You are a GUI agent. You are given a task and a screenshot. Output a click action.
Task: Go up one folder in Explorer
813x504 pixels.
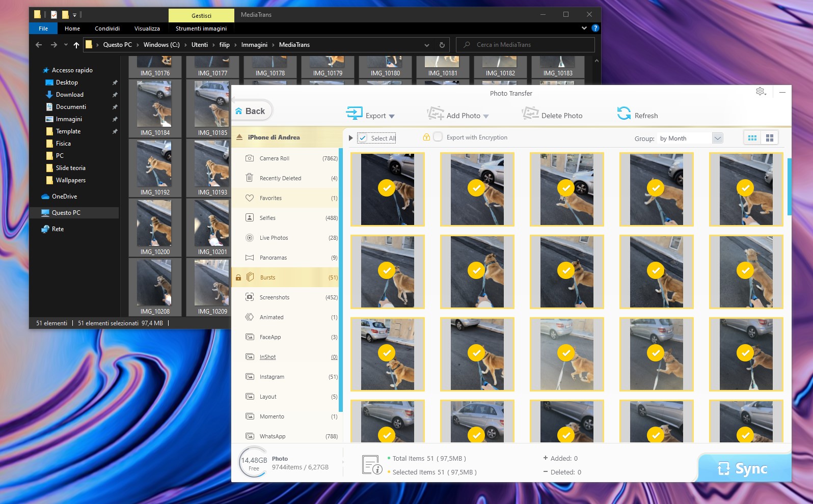[x=76, y=45]
